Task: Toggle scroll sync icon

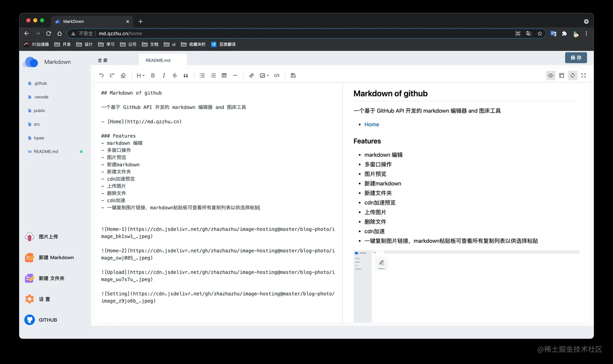Action: 572,75
